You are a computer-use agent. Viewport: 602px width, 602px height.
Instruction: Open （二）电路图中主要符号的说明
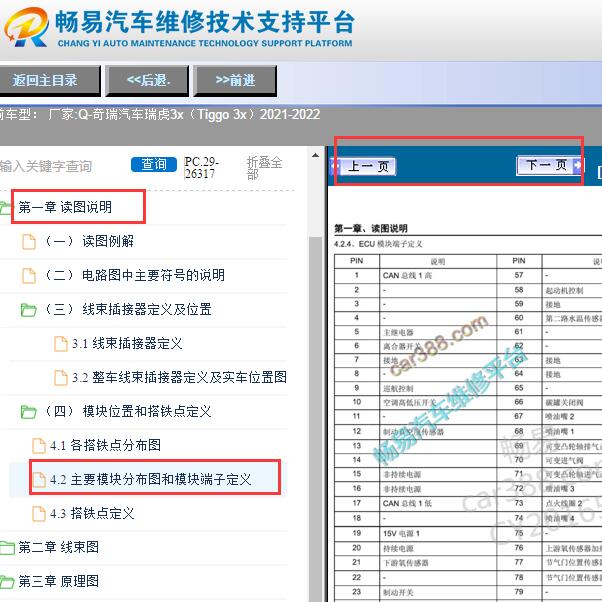(134, 275)
